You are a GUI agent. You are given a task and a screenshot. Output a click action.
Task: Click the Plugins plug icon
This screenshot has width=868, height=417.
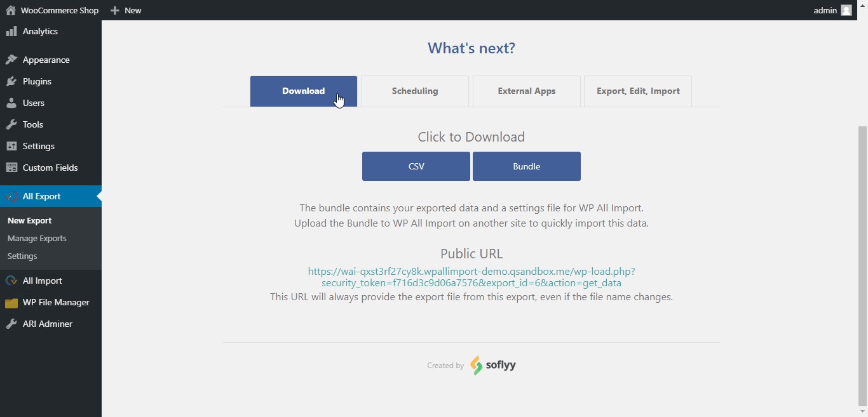point(11,81)
